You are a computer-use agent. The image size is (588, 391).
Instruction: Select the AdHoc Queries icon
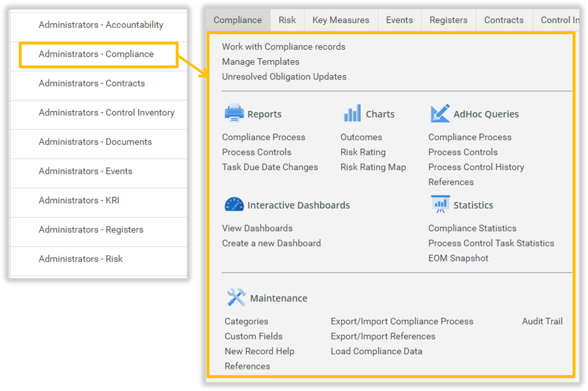(440, 113)
